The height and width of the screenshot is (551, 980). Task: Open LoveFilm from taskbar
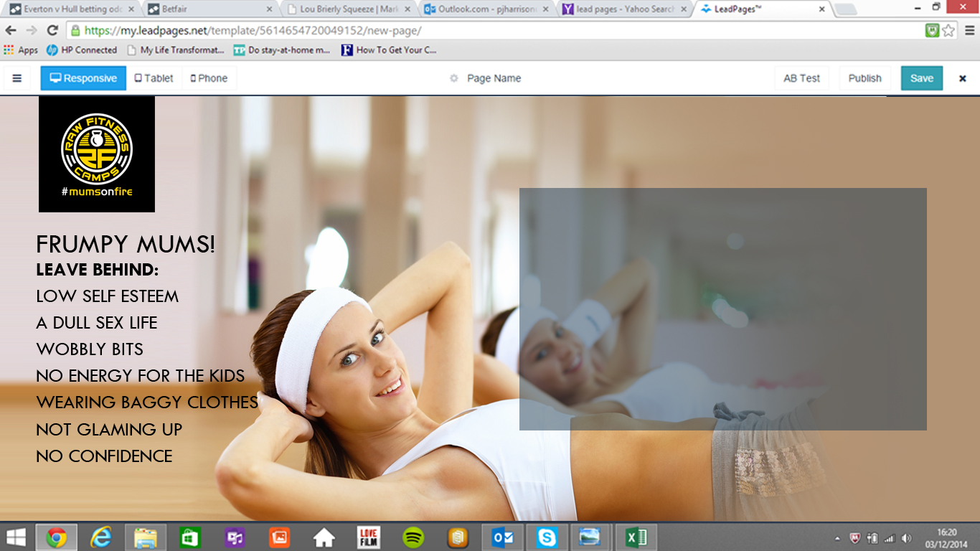point(369,537)
